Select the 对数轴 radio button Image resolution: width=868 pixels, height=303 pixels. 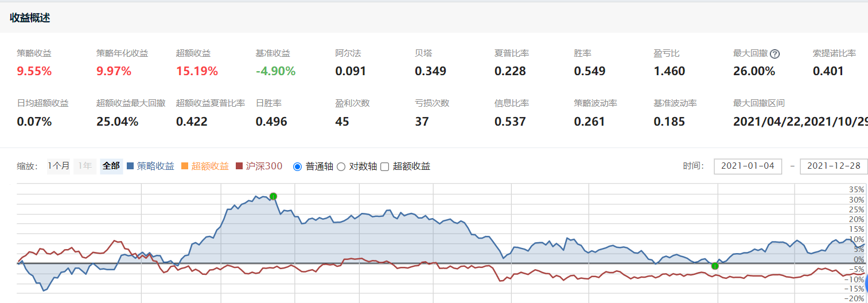tap(341, 166)
